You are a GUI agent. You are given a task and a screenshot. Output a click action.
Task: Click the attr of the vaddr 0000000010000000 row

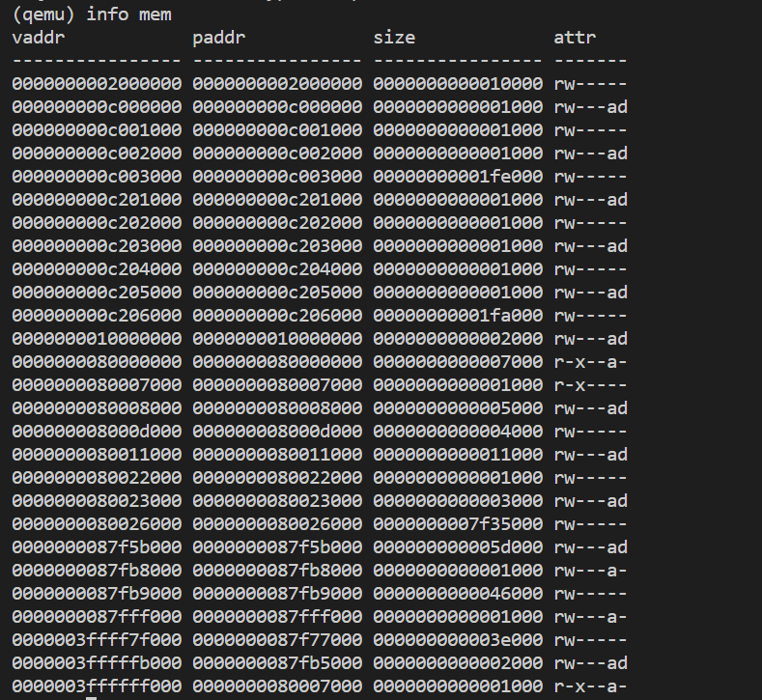pyautogui.click(x=590, y=339)
